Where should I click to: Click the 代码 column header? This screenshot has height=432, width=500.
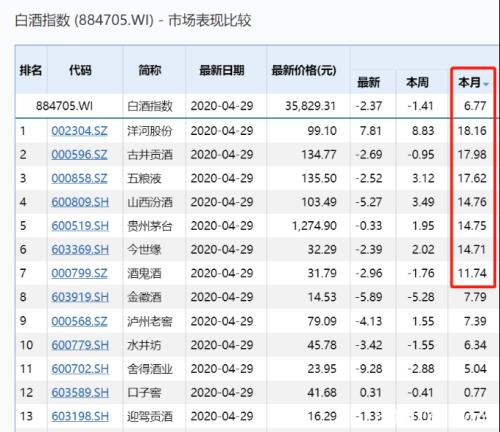point(80,70)
